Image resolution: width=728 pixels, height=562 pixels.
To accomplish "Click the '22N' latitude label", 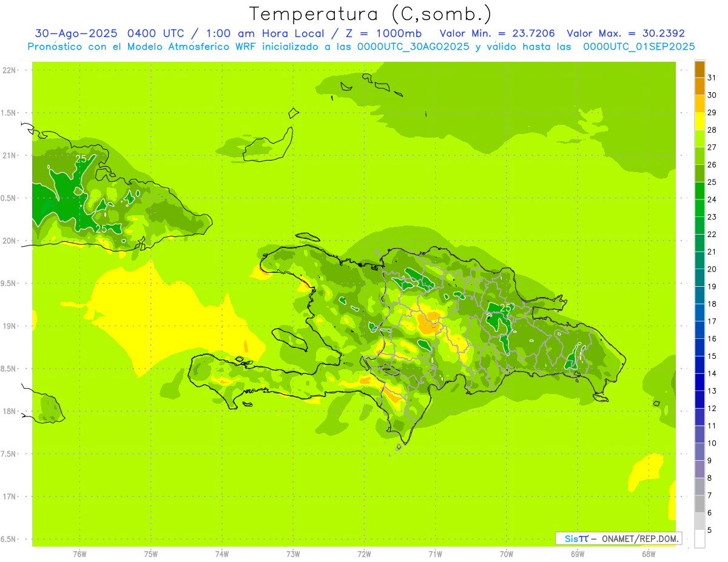I will click(x=9, y=70).
